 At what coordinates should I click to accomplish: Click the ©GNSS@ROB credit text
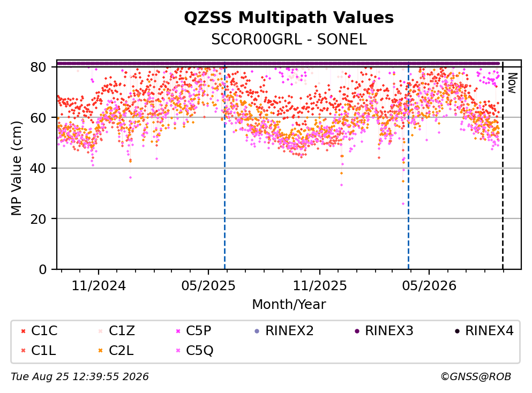coord(476,377)
